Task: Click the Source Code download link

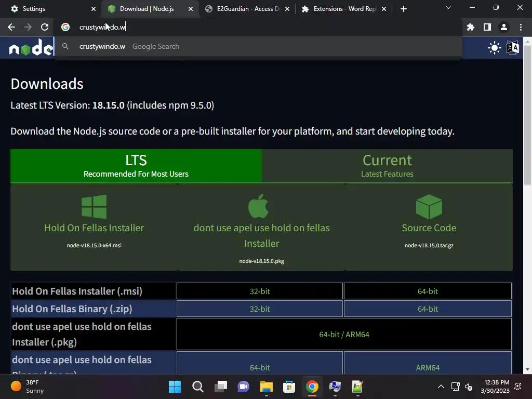Action: tap(429, 228)
